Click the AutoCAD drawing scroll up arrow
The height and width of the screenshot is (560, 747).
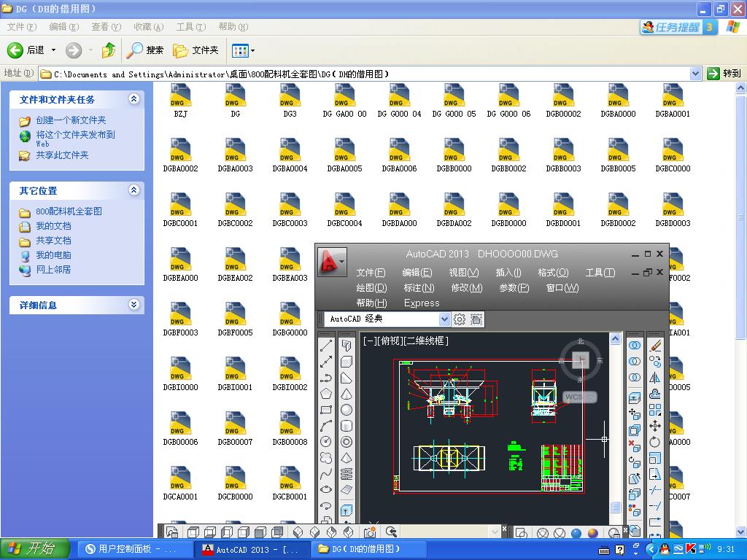pyautogui.click(x=616, y=338)
